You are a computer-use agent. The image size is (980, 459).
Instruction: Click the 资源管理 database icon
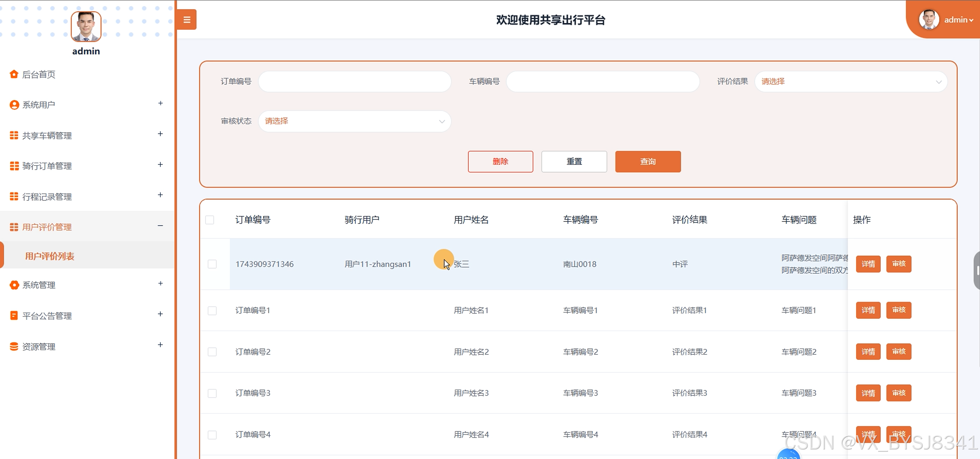(14, 346)
